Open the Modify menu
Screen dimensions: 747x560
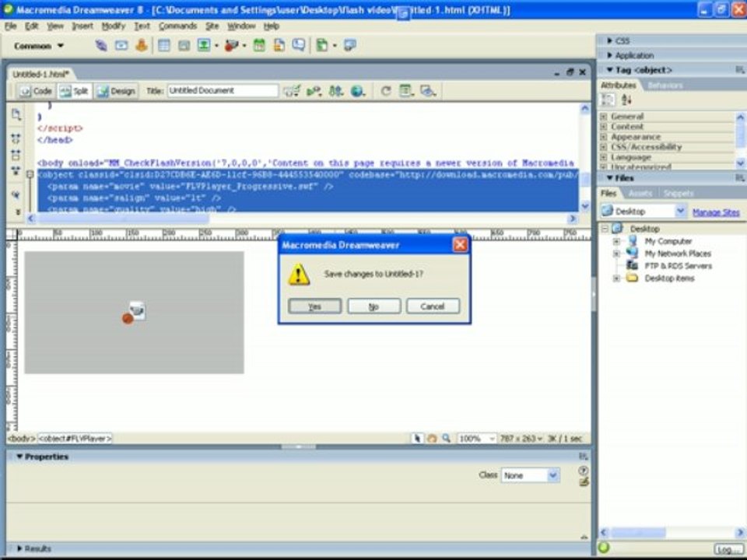click(114, 26)
